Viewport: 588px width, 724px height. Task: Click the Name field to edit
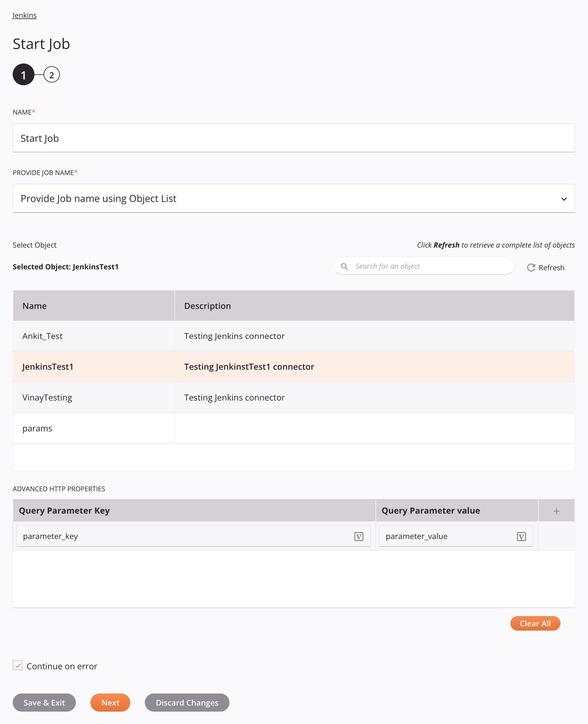(294, 138)
